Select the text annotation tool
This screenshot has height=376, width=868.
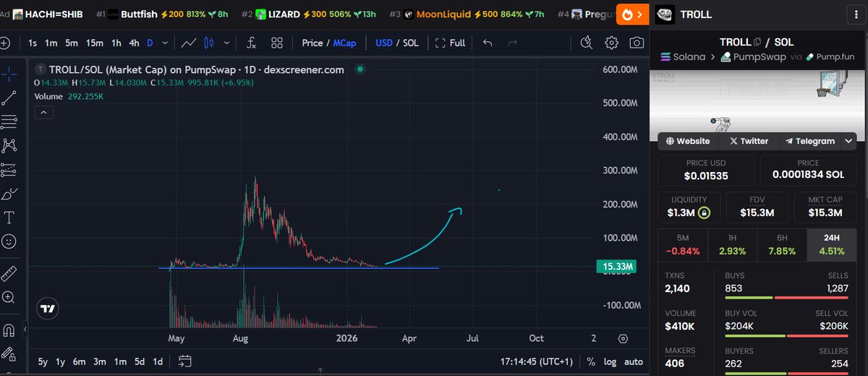tap(9, 218)
